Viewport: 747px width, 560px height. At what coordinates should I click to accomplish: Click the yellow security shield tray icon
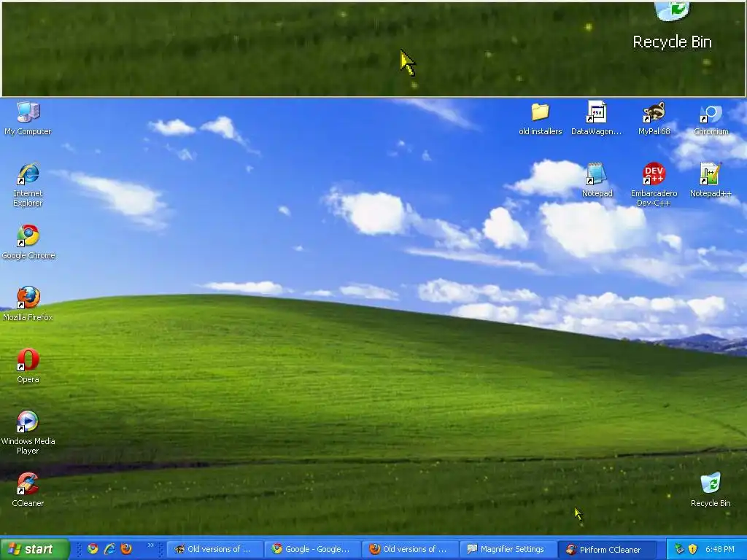(693, 549)
